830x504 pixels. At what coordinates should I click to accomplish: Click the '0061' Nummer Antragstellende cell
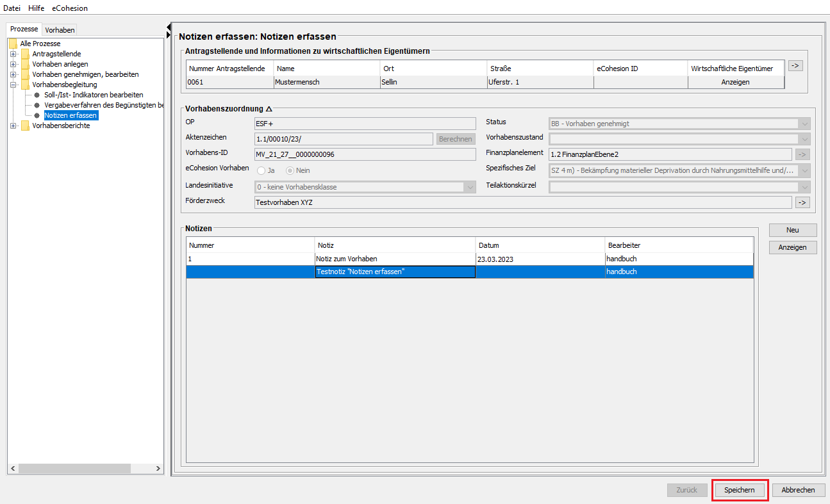(229, 82)
